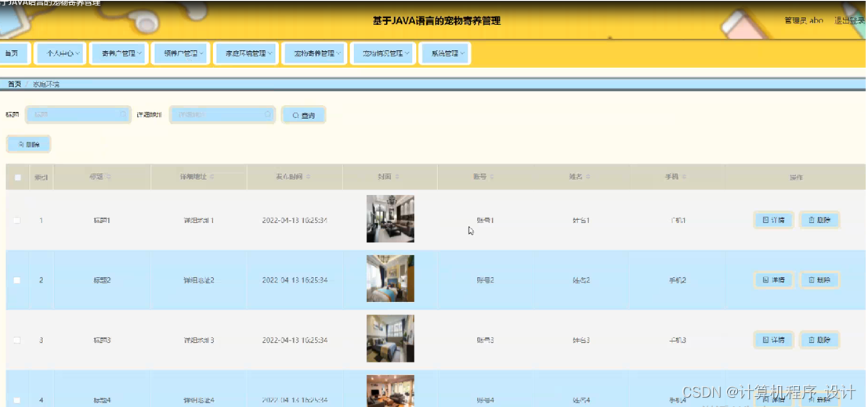Sort by the 账号 column sort icon
The height and width of the screenshot is (407, 868).
[492, 177]
